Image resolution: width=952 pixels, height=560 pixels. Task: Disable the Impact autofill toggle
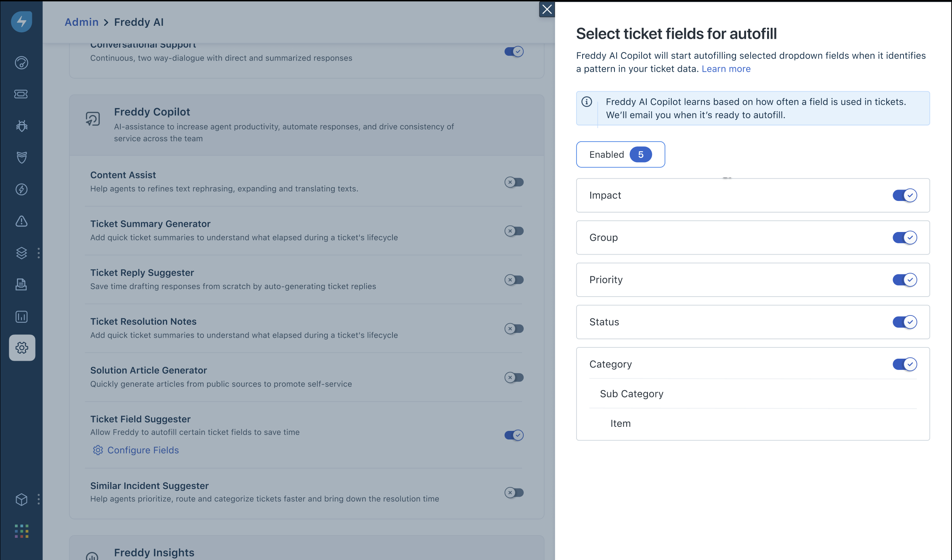904,195
